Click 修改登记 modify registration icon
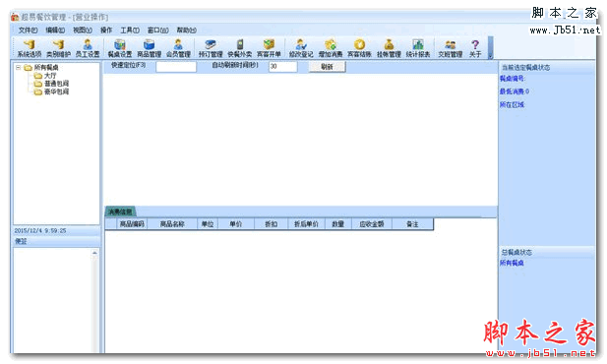This screenshot has width=607, height=364. click(301, 48)
